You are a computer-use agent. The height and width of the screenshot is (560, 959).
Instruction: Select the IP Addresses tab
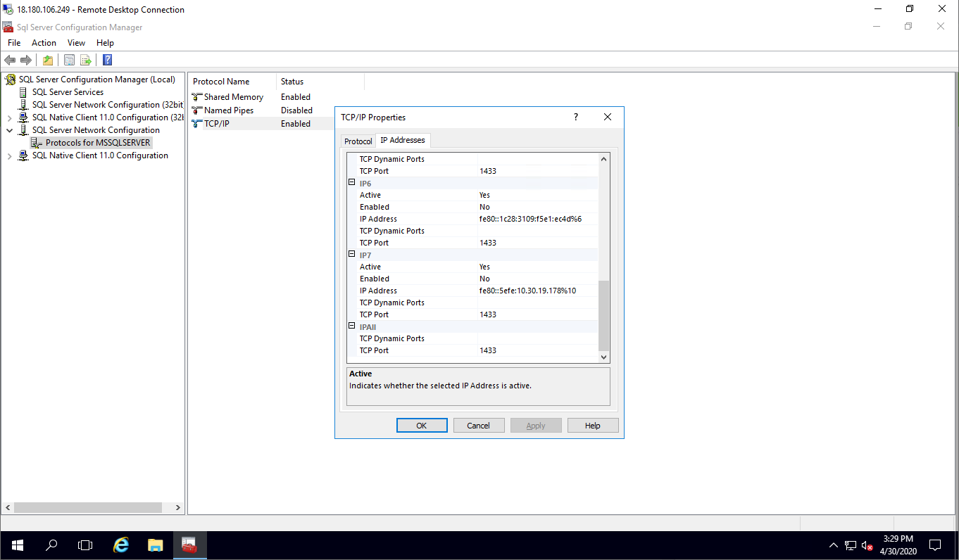403,140
